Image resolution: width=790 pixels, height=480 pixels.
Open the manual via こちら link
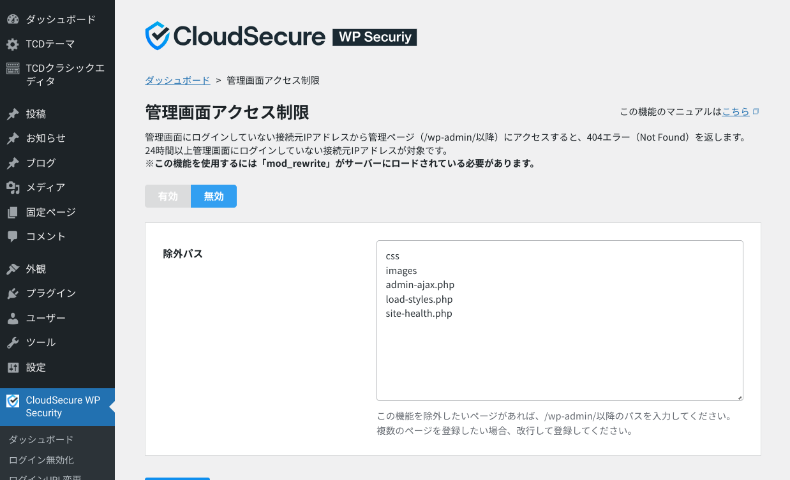[x=736, y=111]
